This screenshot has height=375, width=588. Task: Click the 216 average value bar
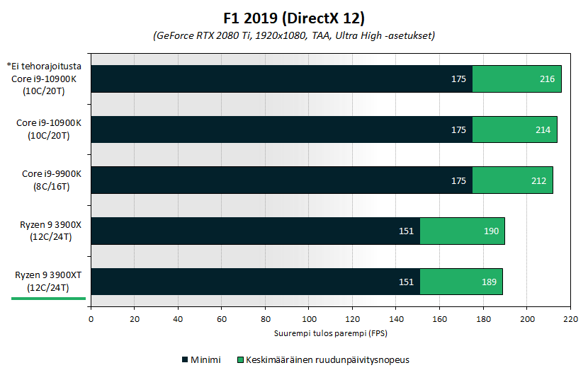[516, 79]
